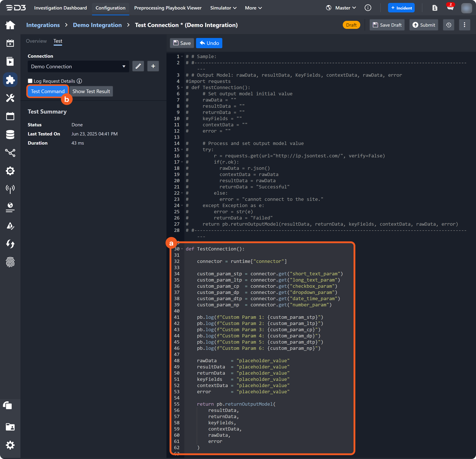The height and width of the screenshot is (459, 476).
Task: Click the Show Test Result button
Action: pyautogui.click(x=91, y=91)
